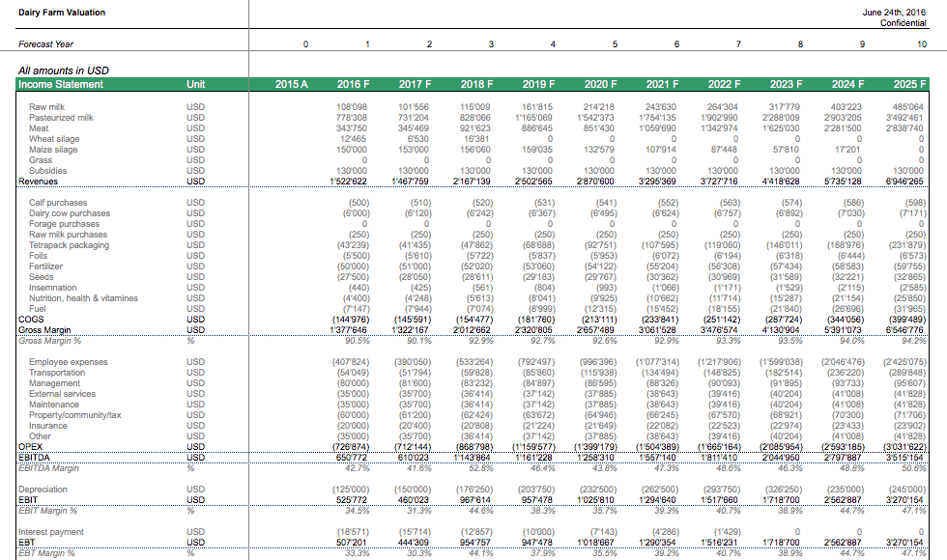This screenshot has height=560, width=947.
Task: Click the Fertilizer row label
Action: pos(46,266)
